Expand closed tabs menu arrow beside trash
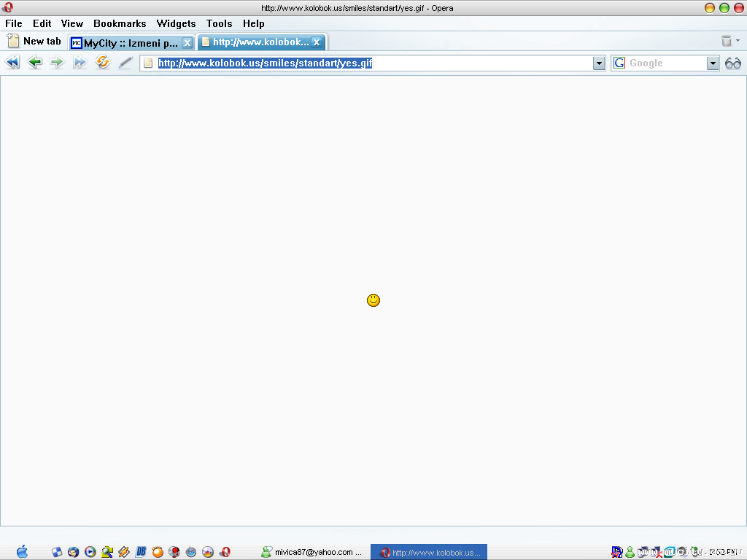The width and height of the screenshot is (747, 560). click(x=738, y=41)
